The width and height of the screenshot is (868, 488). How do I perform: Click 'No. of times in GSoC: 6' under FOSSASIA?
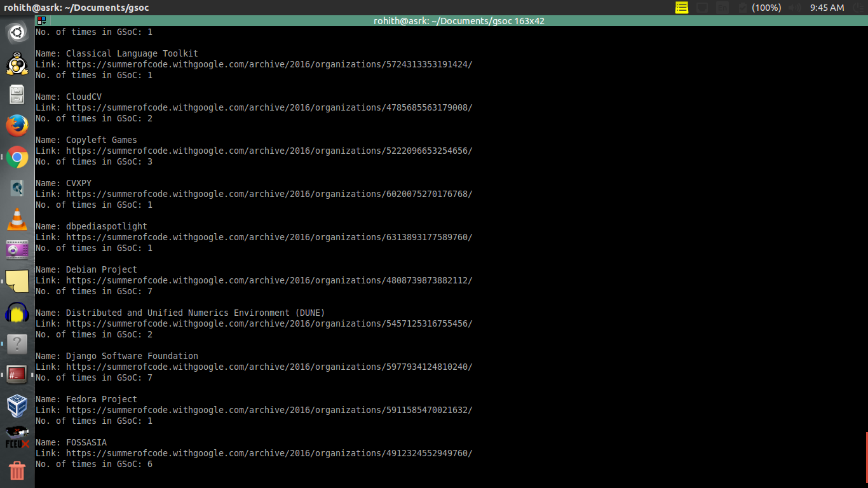[x=94, y=464]
